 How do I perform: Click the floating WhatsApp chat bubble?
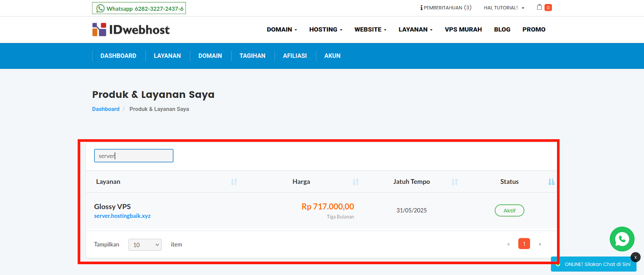622,239
